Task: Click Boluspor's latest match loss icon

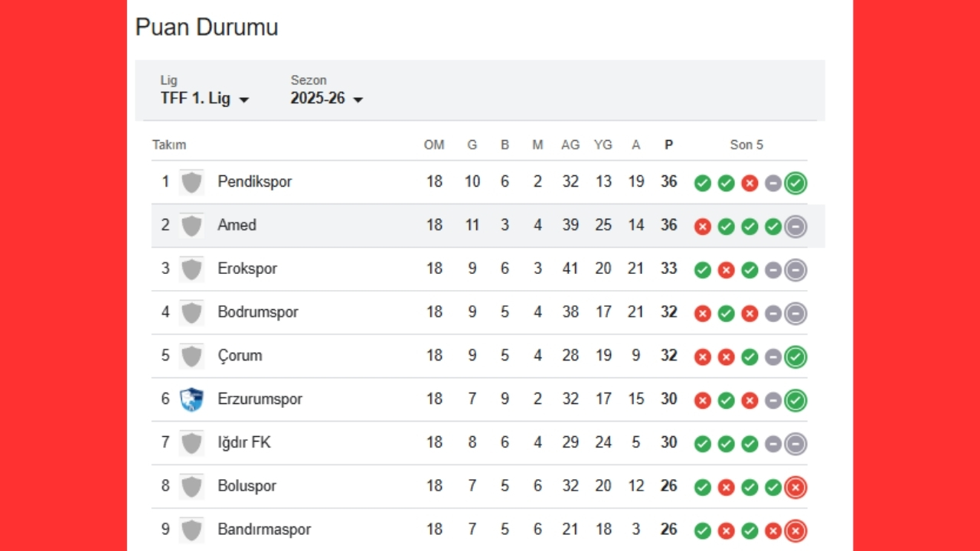Action: click(795, 487)
